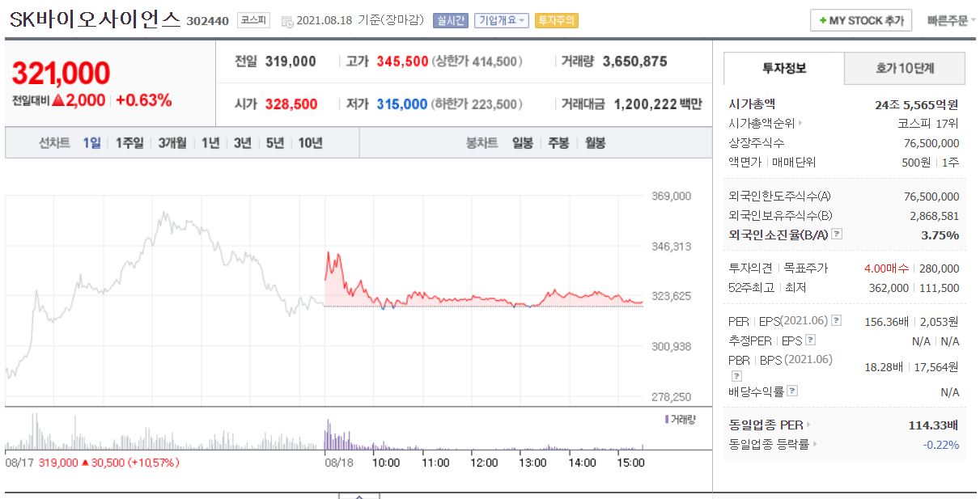Viewport: 980px width, 499px height.
Task: Click the previous-day summary 319,000 ▲30,500 (+10.57%)
Action: (108, 463)
